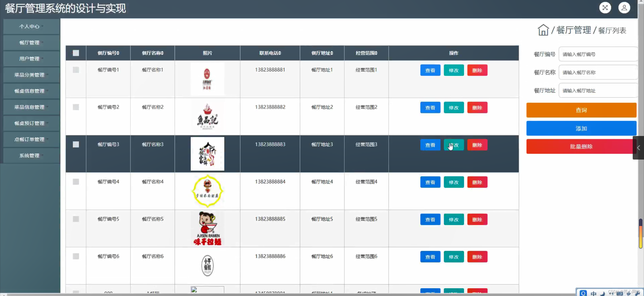Expand the 餐厅管理 sidebar menu
The height and width of the screenshot is (296, 644).
click(x=29, y=42)
